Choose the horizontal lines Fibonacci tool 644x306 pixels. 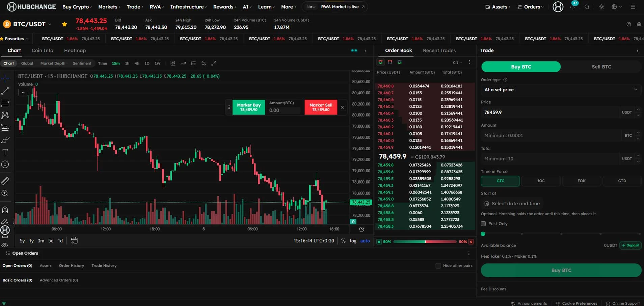click(5, 103)
